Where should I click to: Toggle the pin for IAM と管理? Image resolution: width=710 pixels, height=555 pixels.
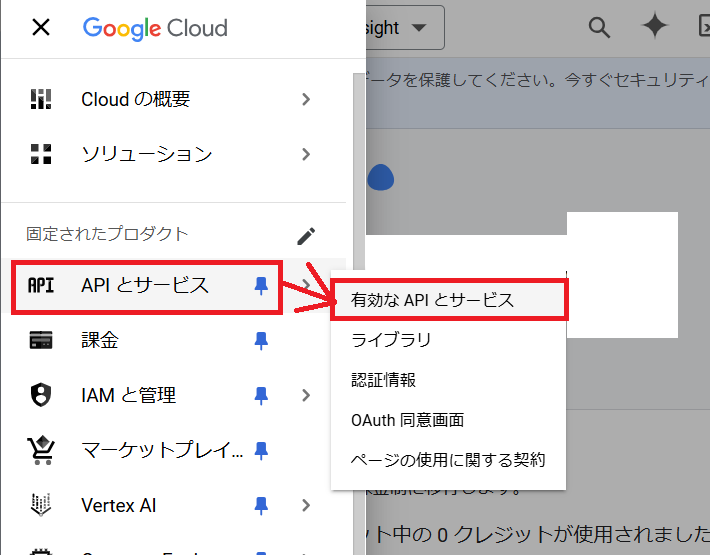(261, 396)
